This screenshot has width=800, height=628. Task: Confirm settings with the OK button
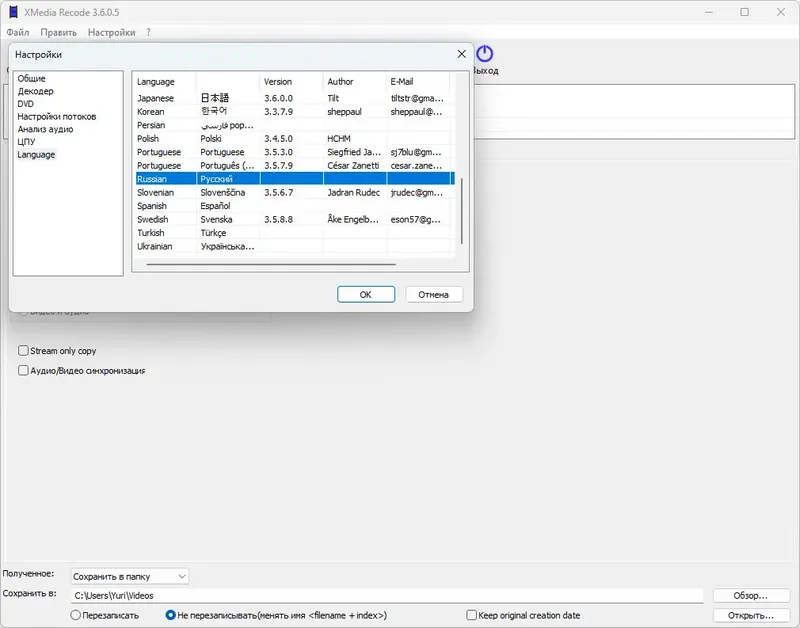pyautogui.click(x=366, y=294)
